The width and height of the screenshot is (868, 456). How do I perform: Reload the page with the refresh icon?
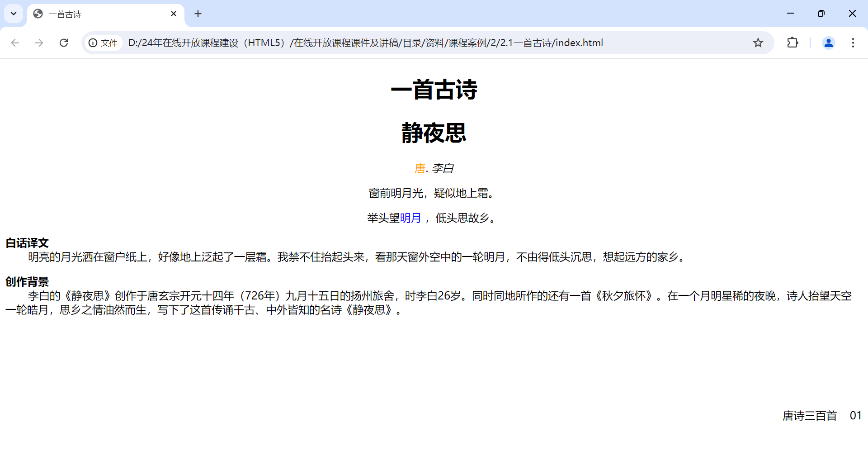pos(64,43)
